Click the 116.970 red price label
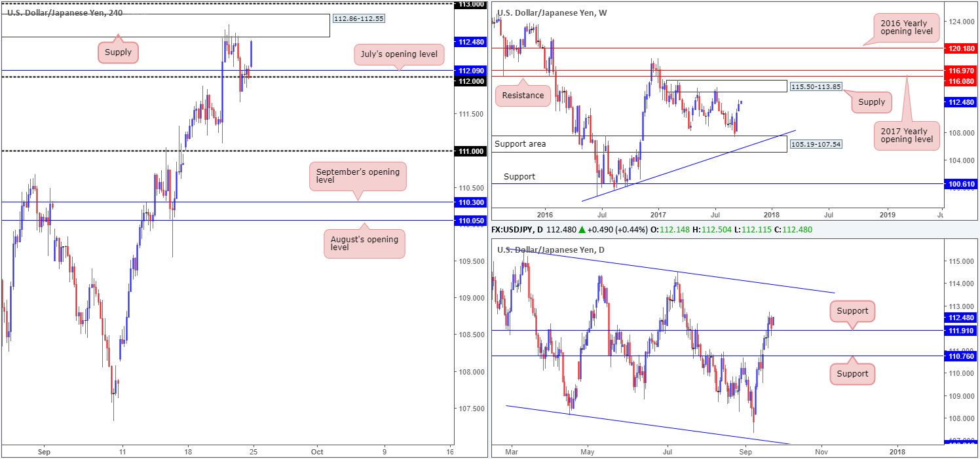 960,69
